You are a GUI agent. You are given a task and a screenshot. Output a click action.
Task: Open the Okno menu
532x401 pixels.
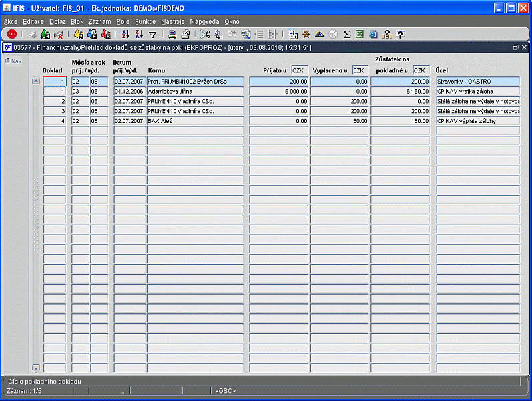[232, 21]
